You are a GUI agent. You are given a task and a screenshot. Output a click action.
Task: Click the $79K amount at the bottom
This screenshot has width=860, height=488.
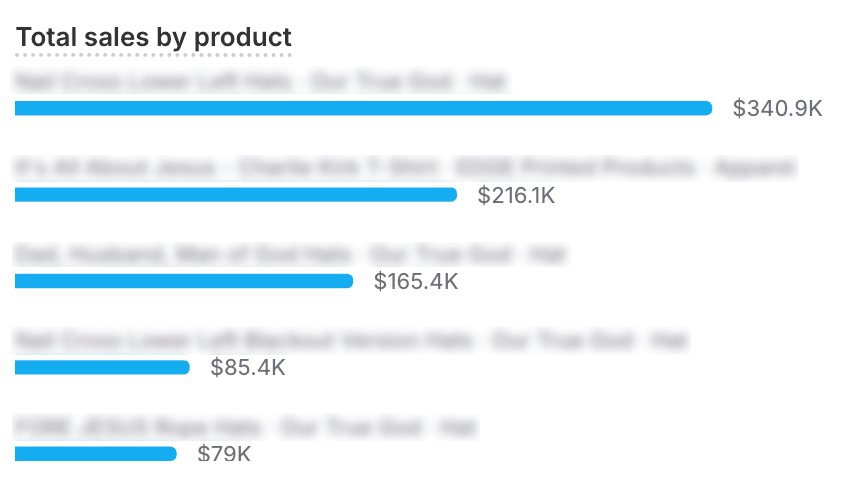coord(224,455)
